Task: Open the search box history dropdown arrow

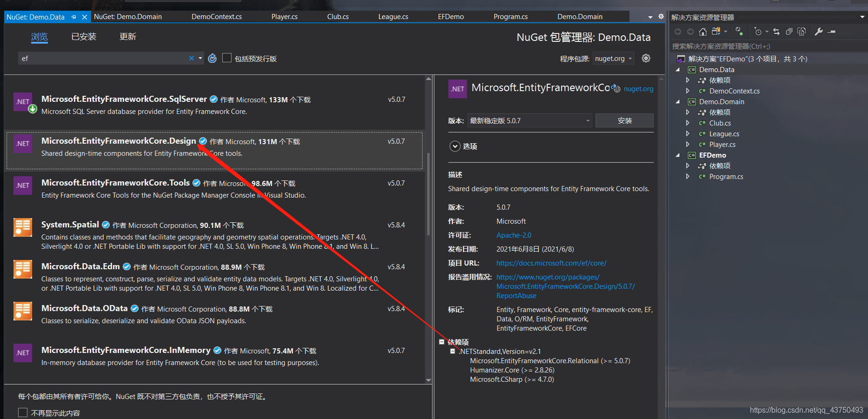Action: point(200,58)
